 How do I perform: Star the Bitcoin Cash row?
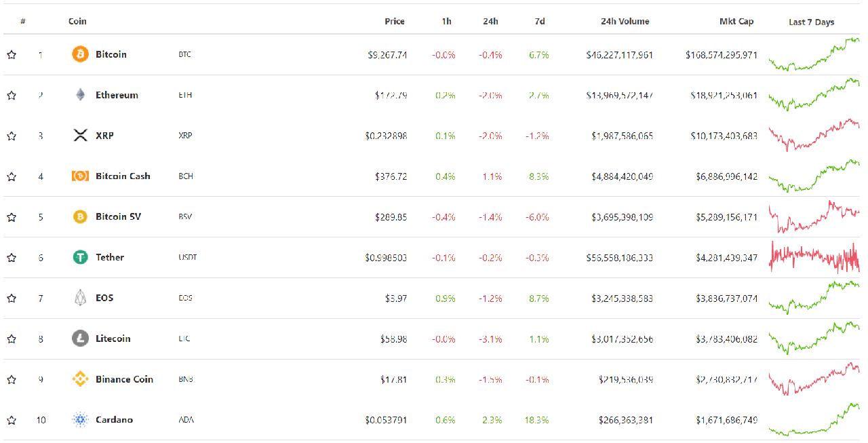(x=12, y=177)
